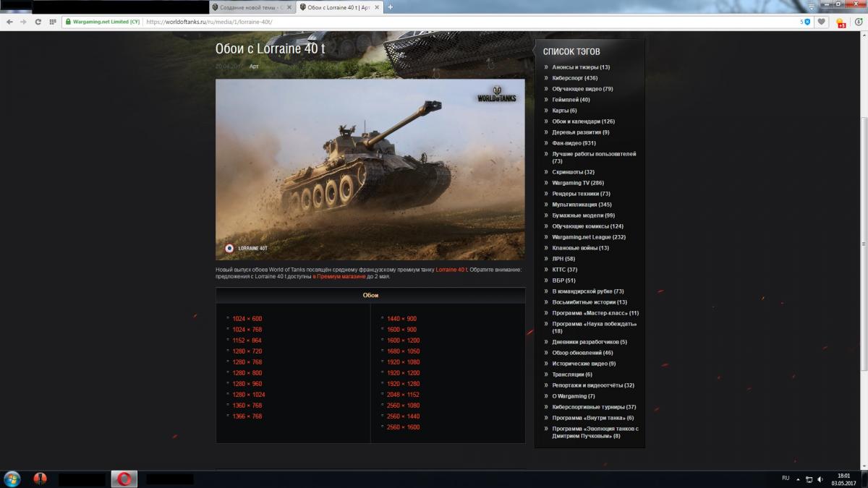Download 2560 × 1600 wallpaper
The width and height of the screenshot is (868, 488).
403,427
